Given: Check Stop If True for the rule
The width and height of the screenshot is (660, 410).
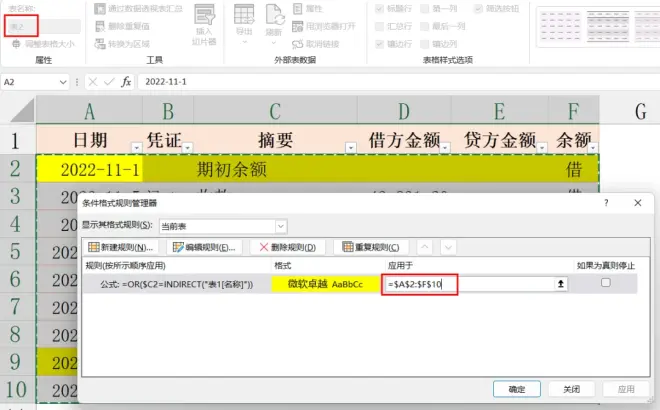Looking at the screenshot, I should coord(606,282).
